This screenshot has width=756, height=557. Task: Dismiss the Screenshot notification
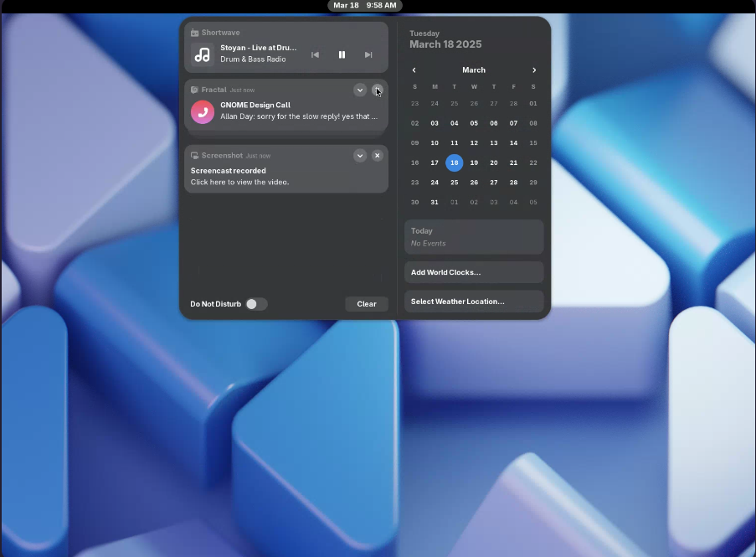(378, 156)
